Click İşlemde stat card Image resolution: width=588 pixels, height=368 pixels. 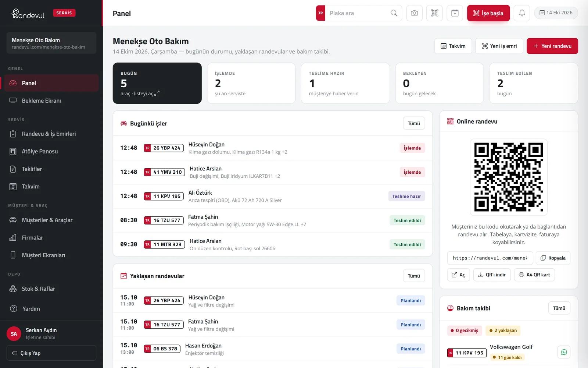click(x=251, y=83)
